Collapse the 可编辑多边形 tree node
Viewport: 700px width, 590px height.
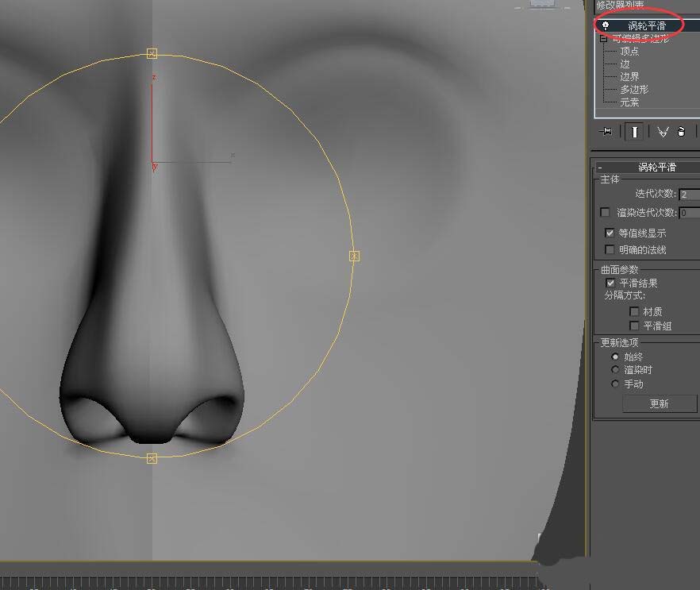tap(603, 38)
